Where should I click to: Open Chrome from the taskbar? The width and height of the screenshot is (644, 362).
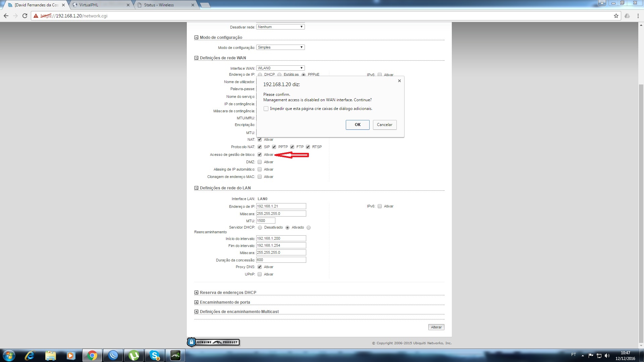tap(92, 355)
